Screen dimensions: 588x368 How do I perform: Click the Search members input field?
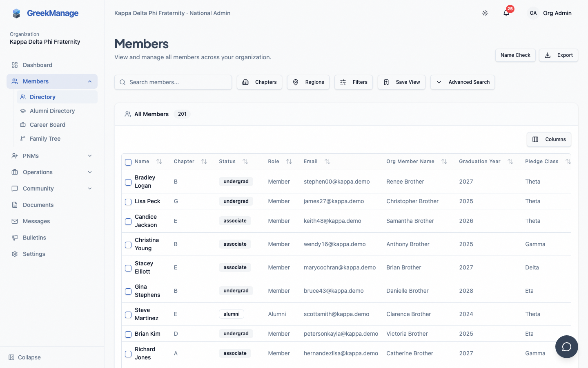(173, 82)
